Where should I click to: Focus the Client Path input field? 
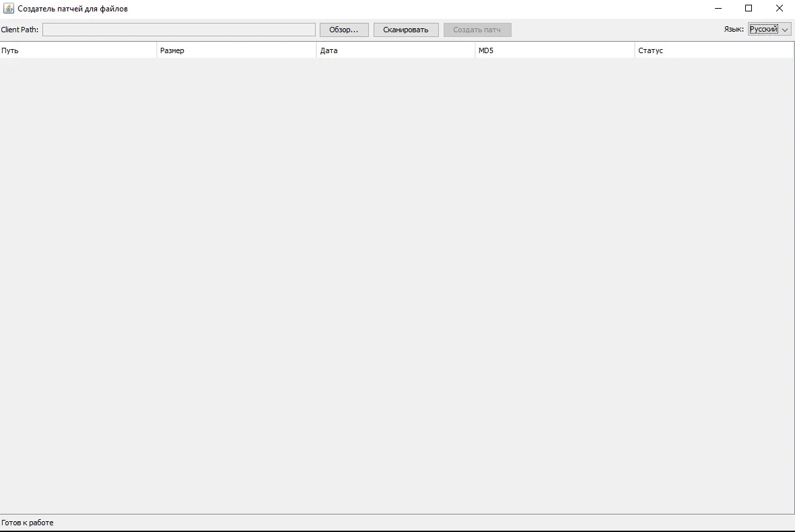point(179,30)
